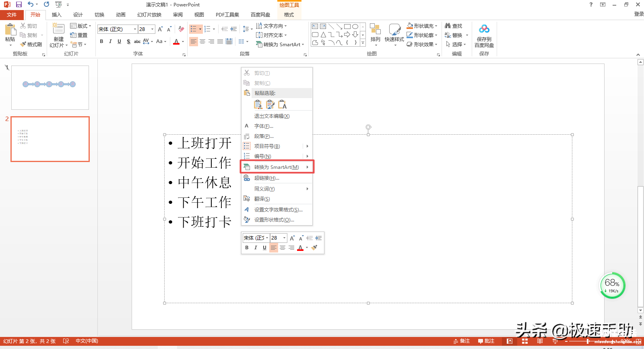The image size is (644, 349).
Task: Click the Distributed alignment icon in ribbon
Action: click(229, 41)
